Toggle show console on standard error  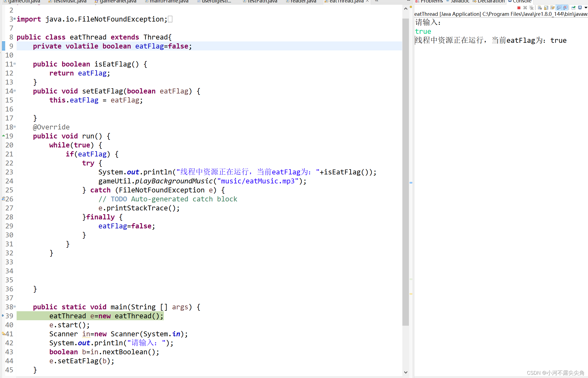click(565, 8)
